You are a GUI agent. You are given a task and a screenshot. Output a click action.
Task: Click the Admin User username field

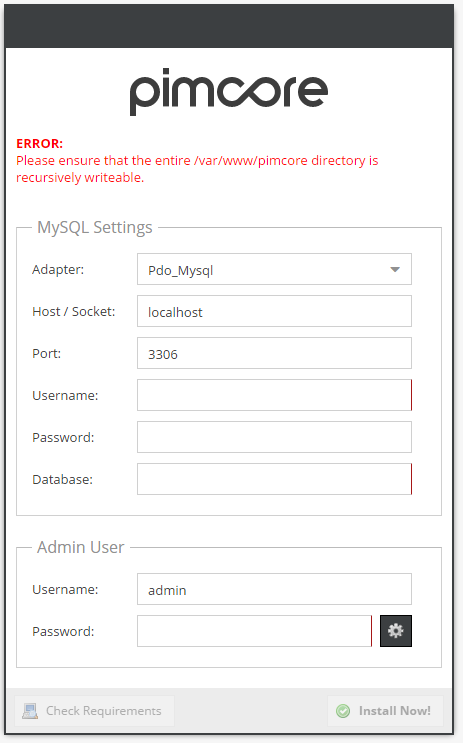274,589
